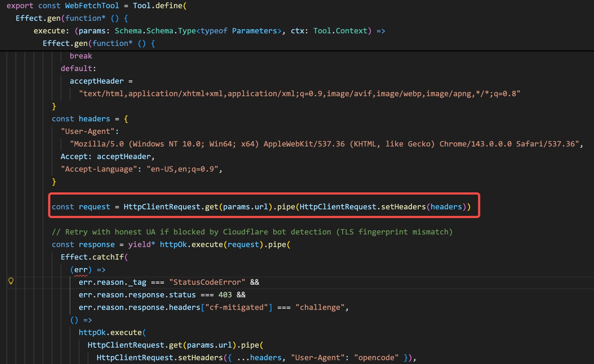594x364 pixels.
Task: Click the Mozilla/5.0 user agent string
Action: [324, 144]
